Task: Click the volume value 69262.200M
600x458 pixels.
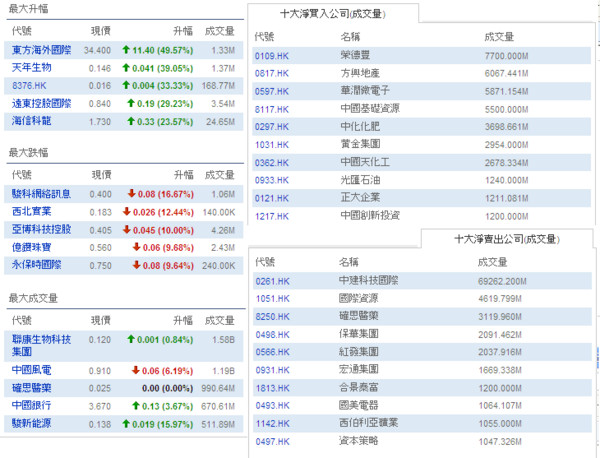Action: click(x=502, y=281)
